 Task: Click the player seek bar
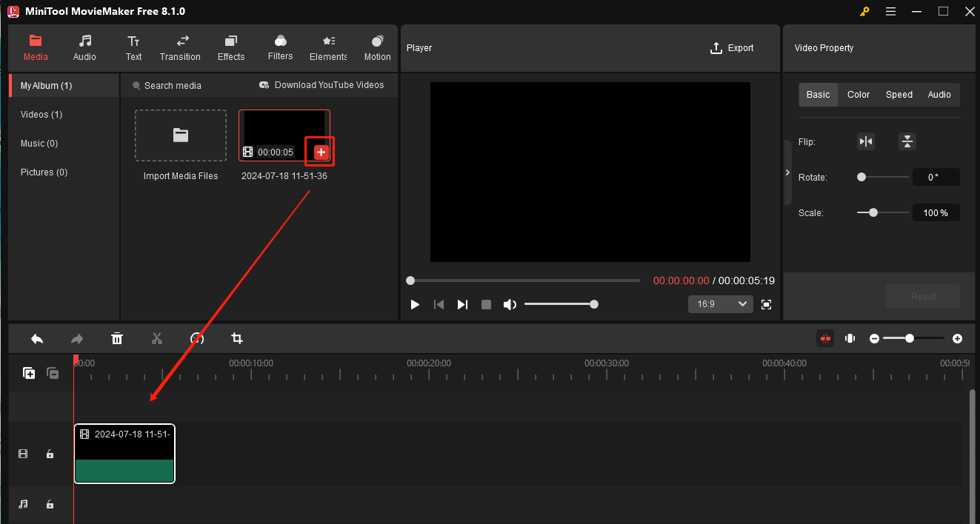point(524,281)
